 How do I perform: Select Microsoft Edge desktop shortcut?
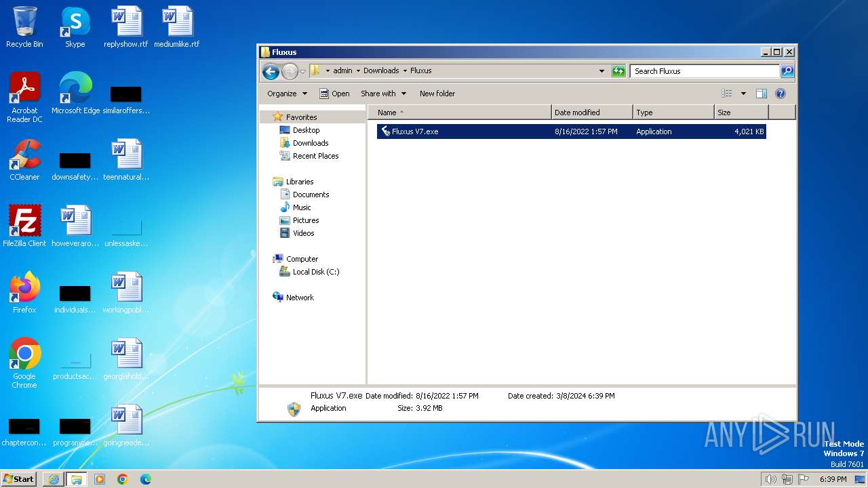tap(75, 94)
